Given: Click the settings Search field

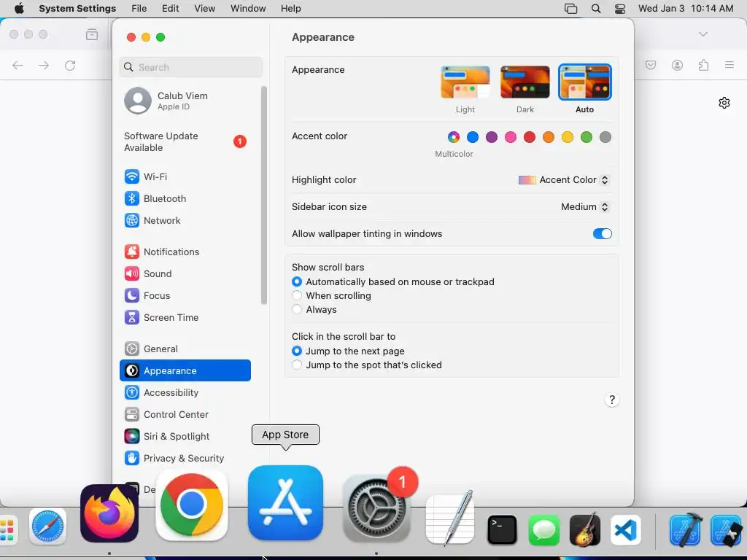Looking at the screenshot, I should point(190,67).
